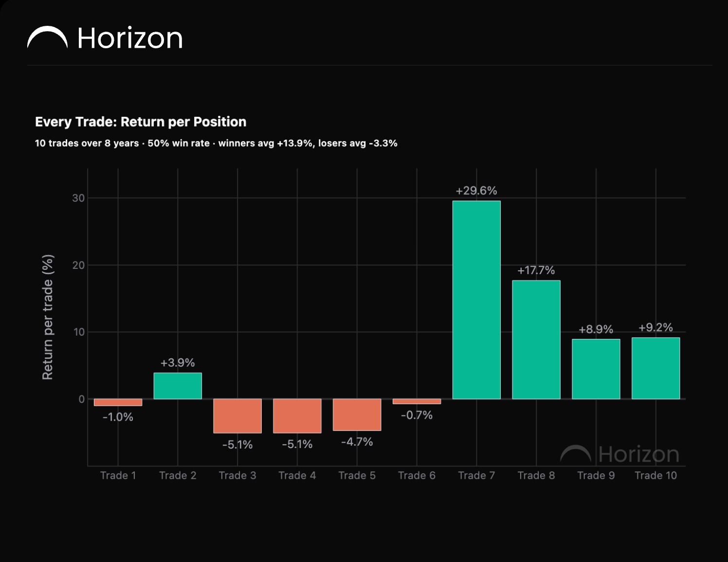Click the '+3.9%' value label
728x562 pixels.
(x=178, y=363)
